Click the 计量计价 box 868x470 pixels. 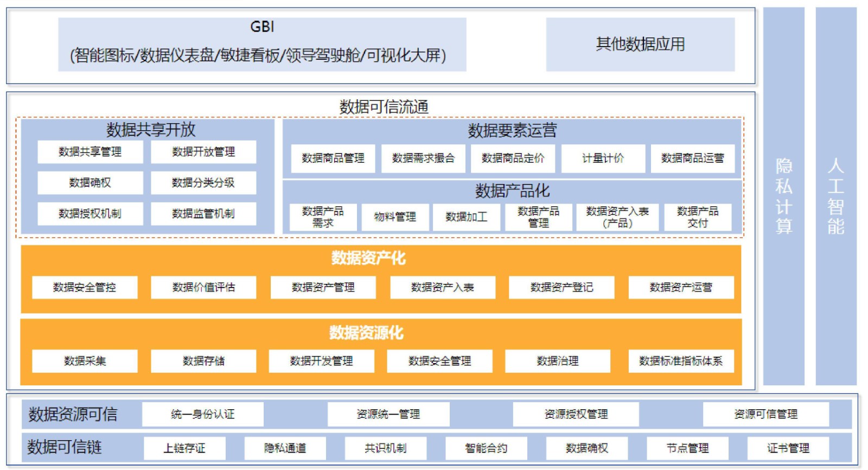(603, 158)
